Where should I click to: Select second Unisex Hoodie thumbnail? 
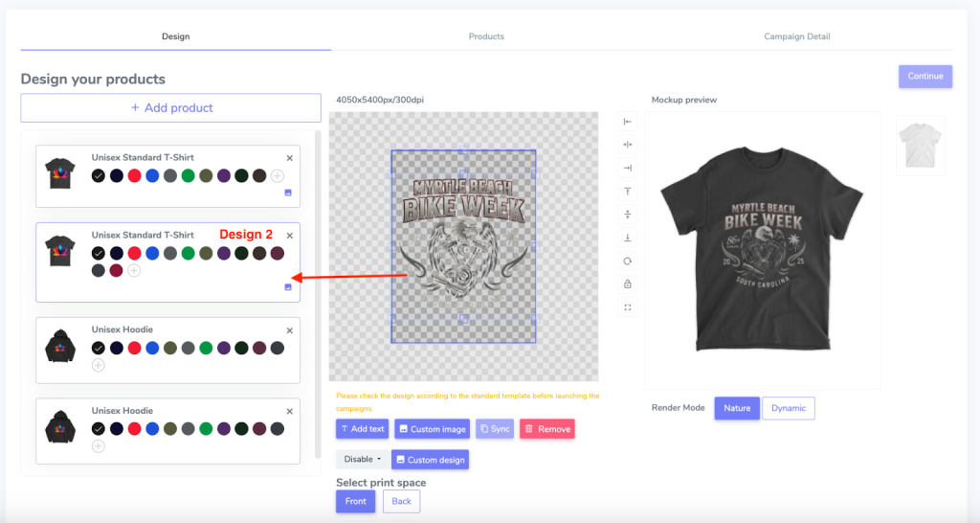pyautogui.click(x=60, y=426)
